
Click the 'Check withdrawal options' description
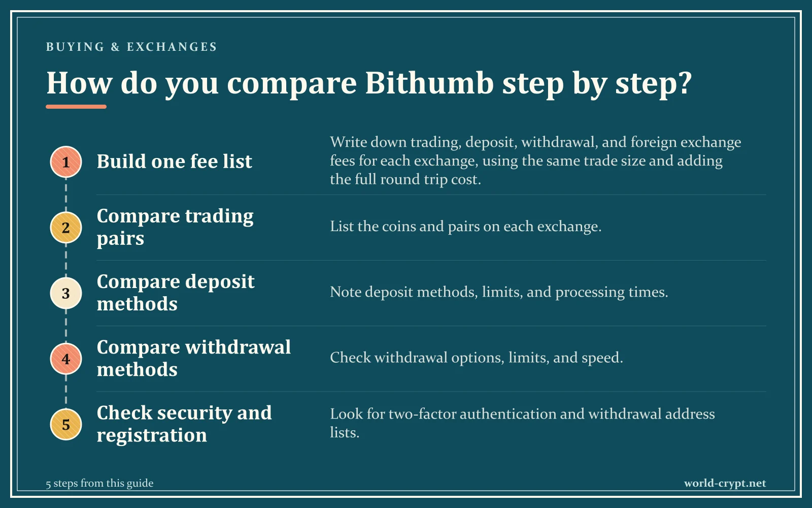pos(476,358)
